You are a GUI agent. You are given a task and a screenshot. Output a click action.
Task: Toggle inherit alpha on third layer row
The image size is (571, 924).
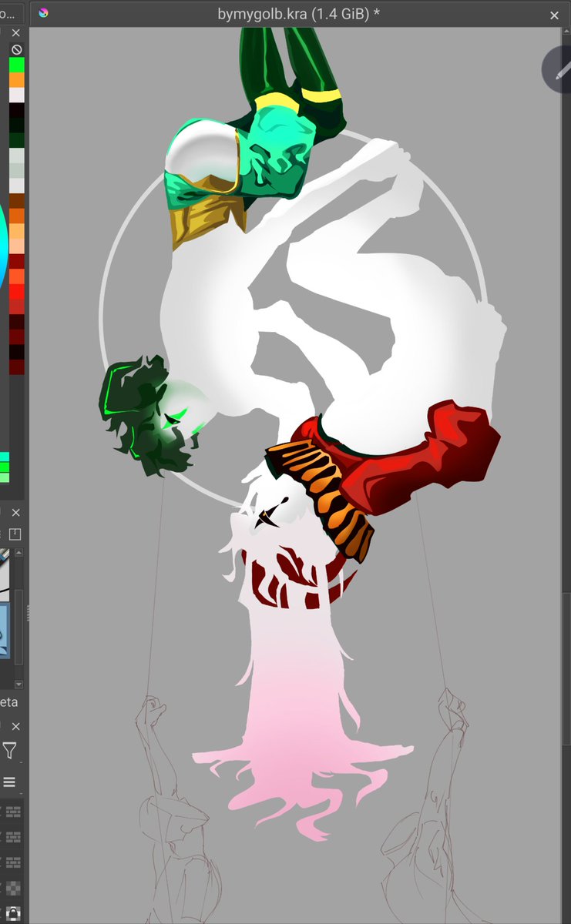[x=13, y=862]
